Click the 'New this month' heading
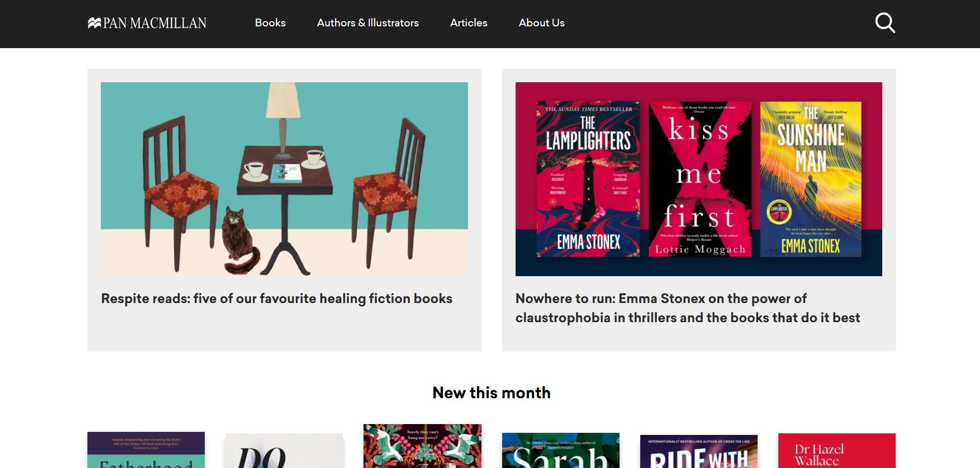Viewport: 980px width, 468px height. tap(491, 392)
